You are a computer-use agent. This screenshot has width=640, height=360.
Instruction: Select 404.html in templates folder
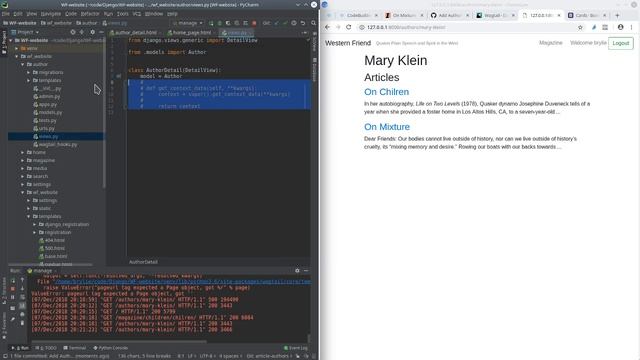(x=52, y=240)
